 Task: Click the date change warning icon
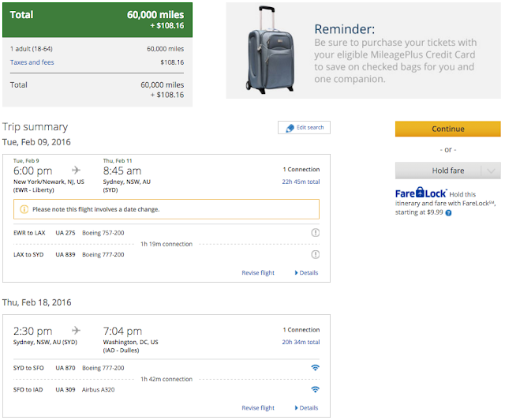pyautogui.click(x=24, y=209)
